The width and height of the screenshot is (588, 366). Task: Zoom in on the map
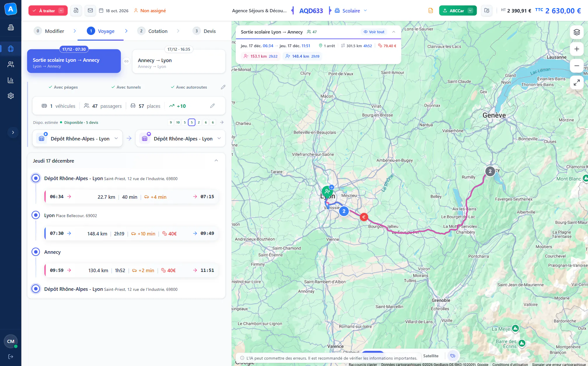[577, 49]
